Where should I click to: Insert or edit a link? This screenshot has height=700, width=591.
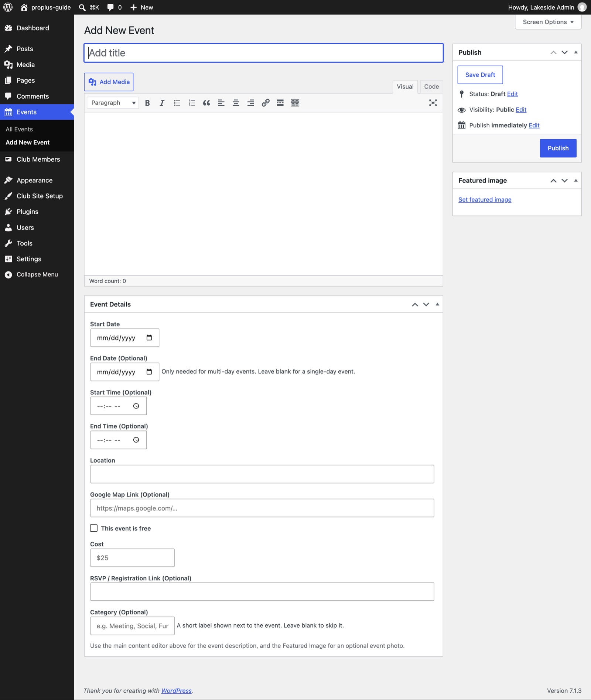[x=266, y=103]
